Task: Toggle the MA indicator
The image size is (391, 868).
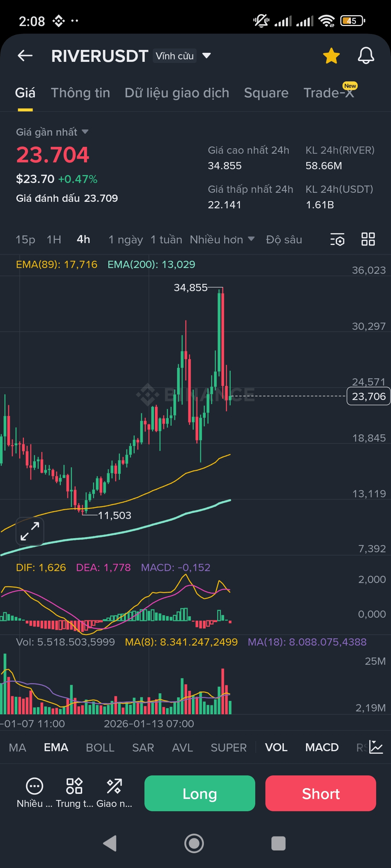Action: [x=17, y=748]
